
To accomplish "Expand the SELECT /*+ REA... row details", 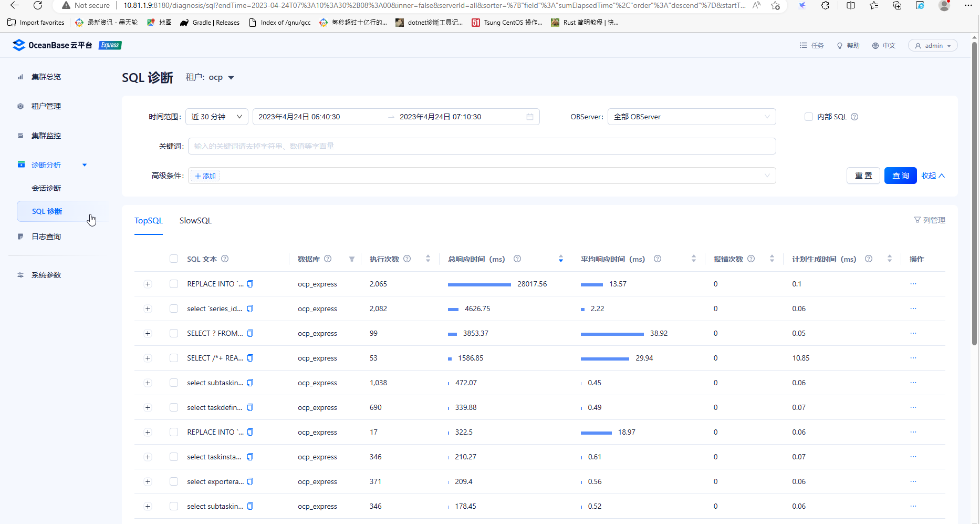I will click(148, 358).
